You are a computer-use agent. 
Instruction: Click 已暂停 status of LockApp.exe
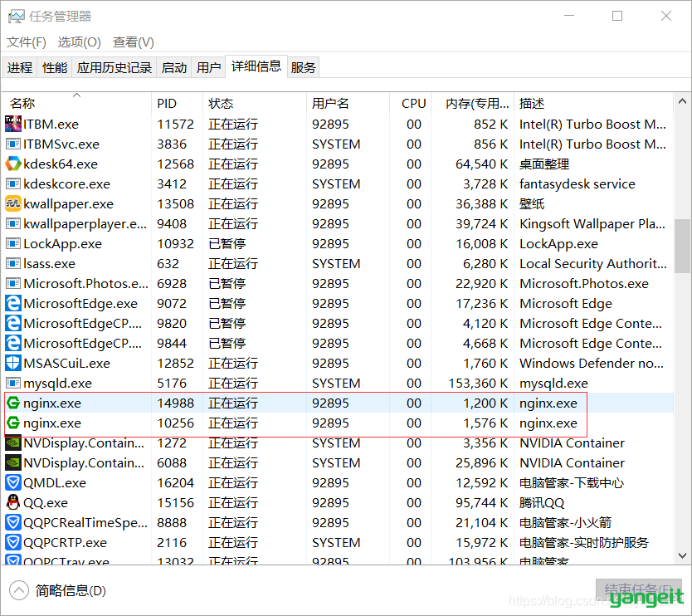coord(227,244)
